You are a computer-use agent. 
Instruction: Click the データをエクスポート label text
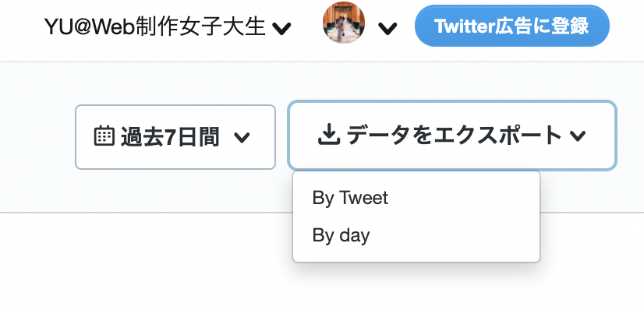tap(455, 136)
